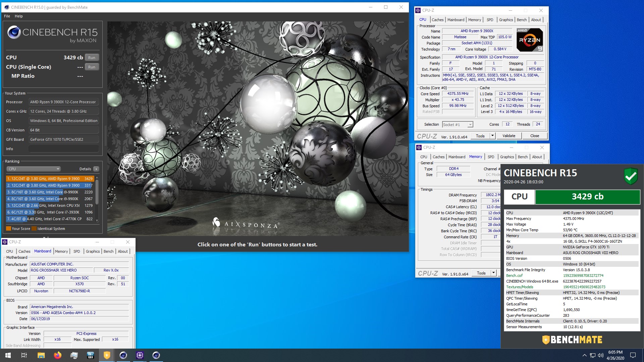Click top CPU-Z window title icon
This screenshot has width=644, height=362.
coord(418,10)
